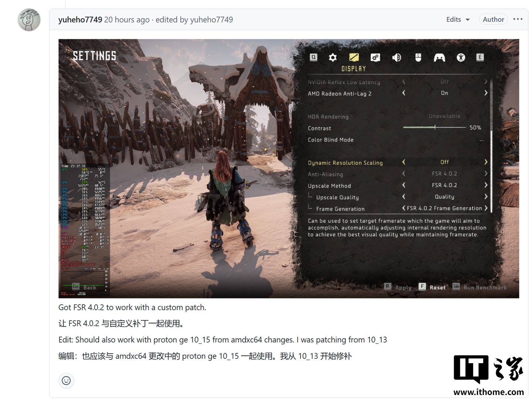Click 'edited by yuheho7749' header text
The image size is (532, 402).
pyautogui.click(x=194, y=20)
